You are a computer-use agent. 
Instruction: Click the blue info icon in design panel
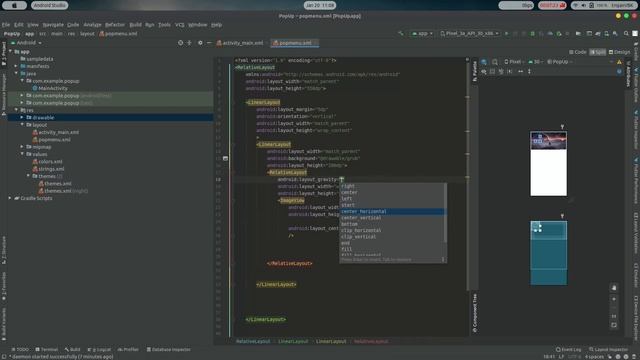[x=619, y=71]
